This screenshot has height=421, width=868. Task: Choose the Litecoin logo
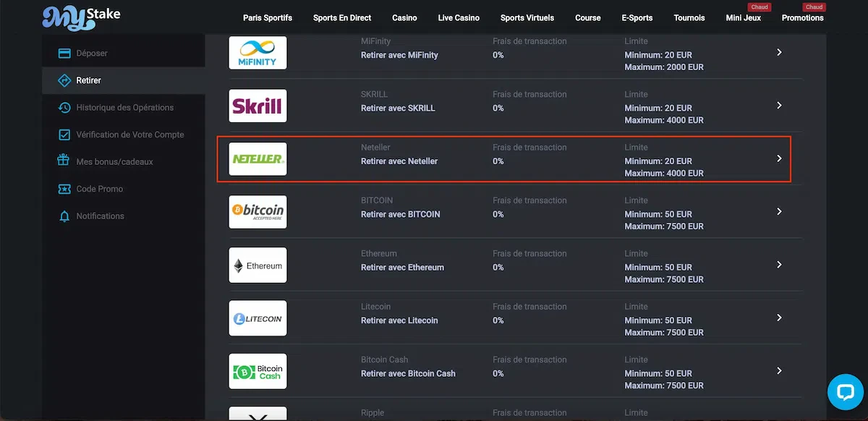[x=258, y=318]
